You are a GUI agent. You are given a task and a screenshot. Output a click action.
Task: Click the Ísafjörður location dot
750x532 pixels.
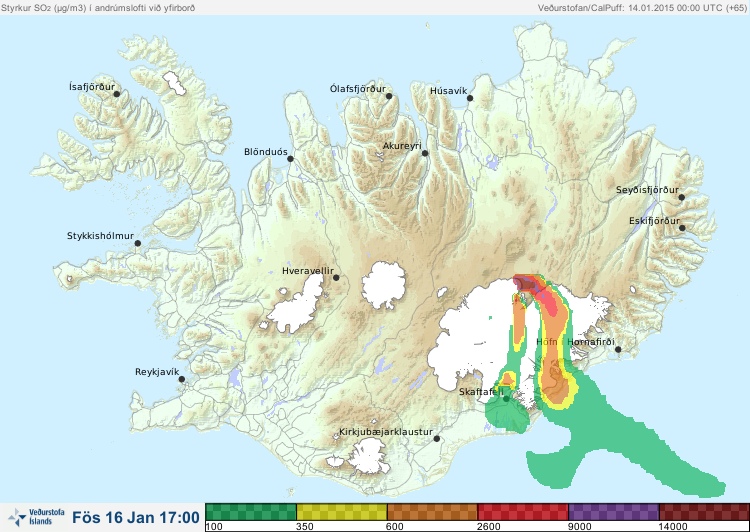pos(116,94)
